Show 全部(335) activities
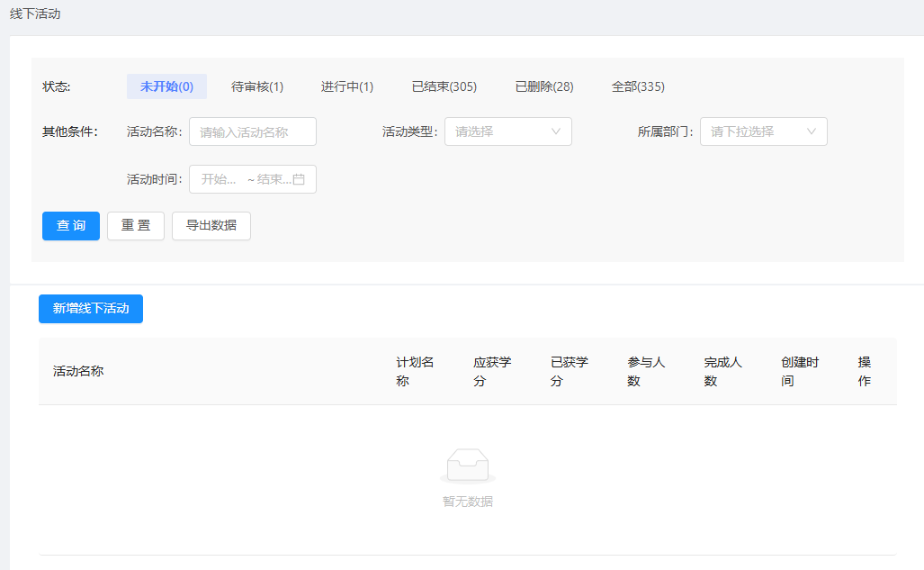The width and height of the screenshot is (924, 570). [x=638, y=86]
